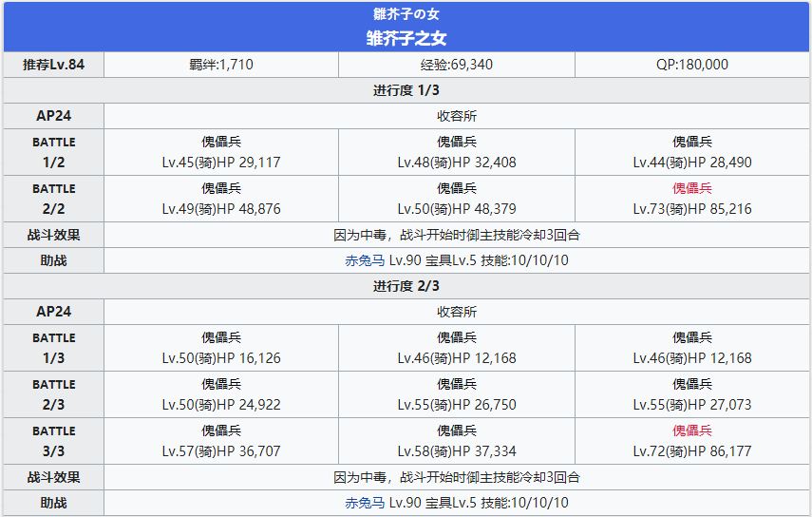Click the red 傀儡兵 link above Lv.73
This screenshot has width=812, height=517.
coord(691,188)
